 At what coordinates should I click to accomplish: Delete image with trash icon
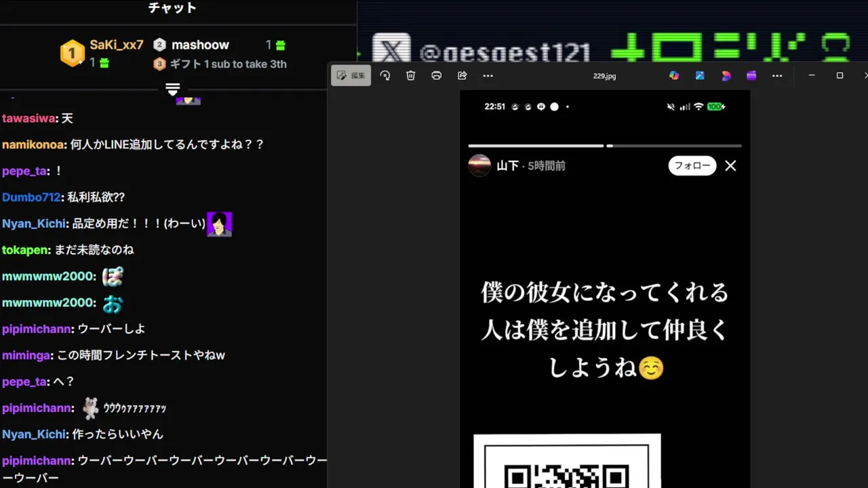(411, 75)
